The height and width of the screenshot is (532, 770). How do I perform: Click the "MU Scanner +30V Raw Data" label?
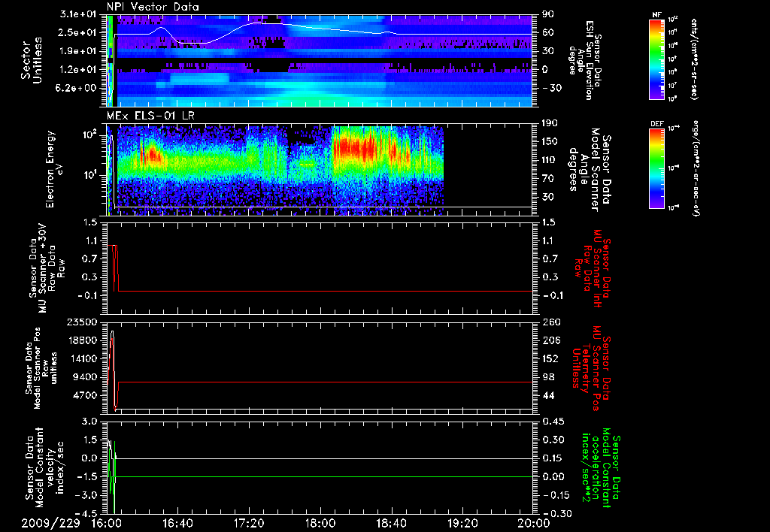pyautogui.click(x=46, y=268)
